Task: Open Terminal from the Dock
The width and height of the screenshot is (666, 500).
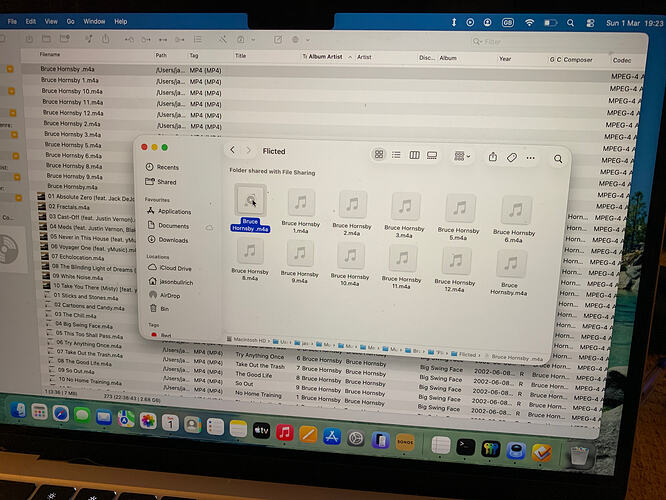Action: pos(466,446)
